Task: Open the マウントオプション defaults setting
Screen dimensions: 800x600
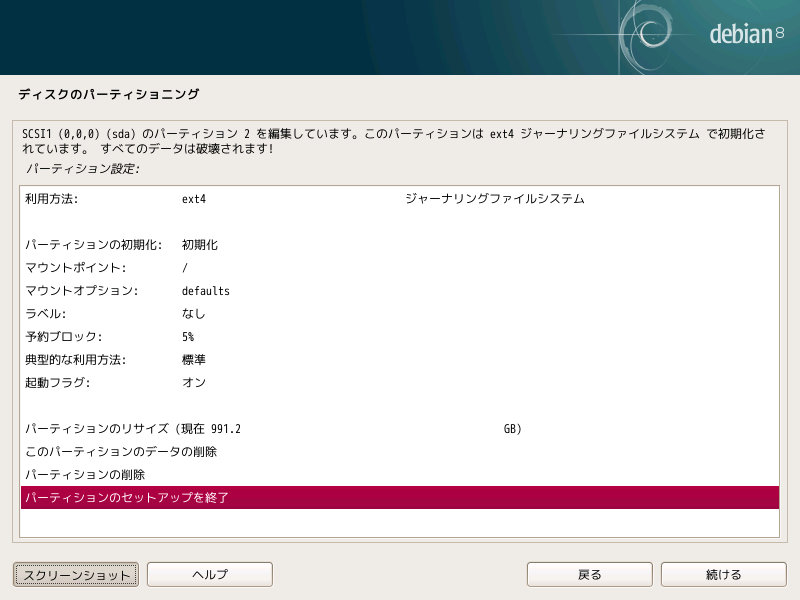Action: 200,290
